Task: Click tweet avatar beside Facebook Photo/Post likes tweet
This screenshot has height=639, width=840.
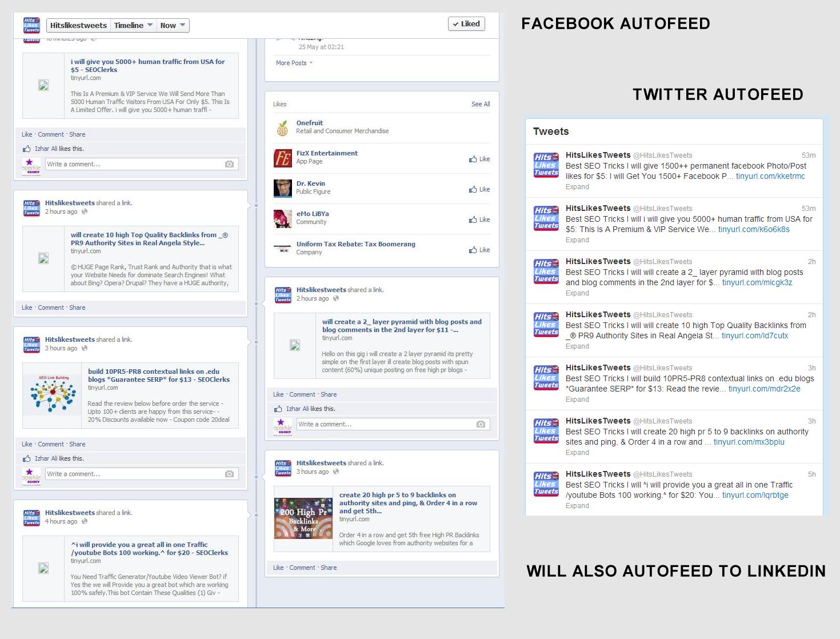Action: click(546, 165)
